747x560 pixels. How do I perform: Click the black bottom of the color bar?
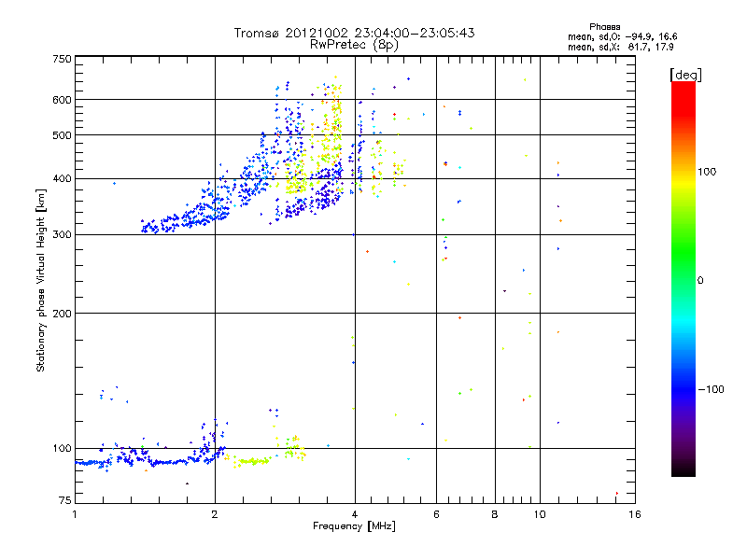tap(684, 471)
